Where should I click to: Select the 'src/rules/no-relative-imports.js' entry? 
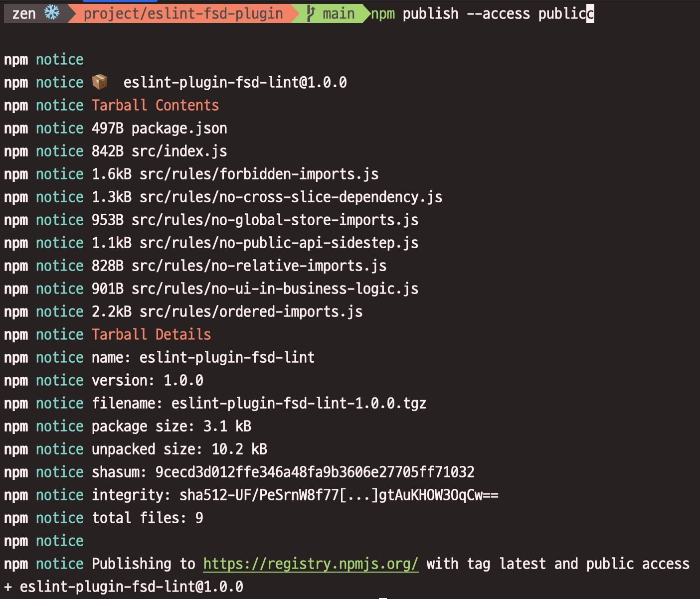click(x=259, y=266)
